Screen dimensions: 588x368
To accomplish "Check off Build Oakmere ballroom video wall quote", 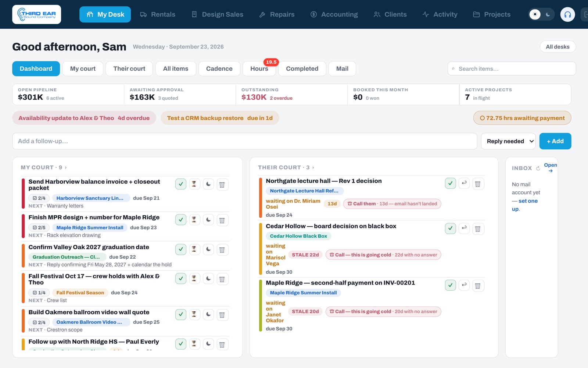I will 181,314.
